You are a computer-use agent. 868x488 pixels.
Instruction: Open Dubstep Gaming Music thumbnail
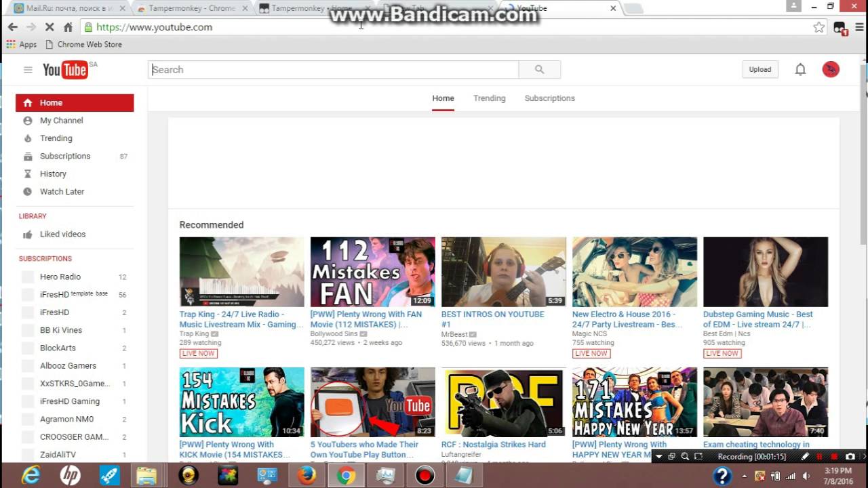(766, 272)
